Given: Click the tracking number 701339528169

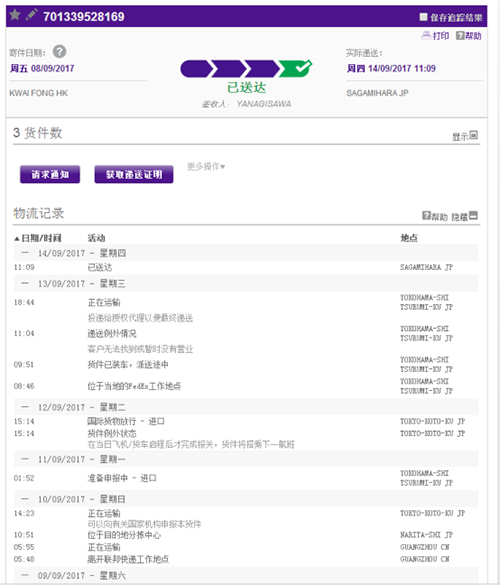Looking at the screenshot, I should pyautogui.click(x=84, y=16).
